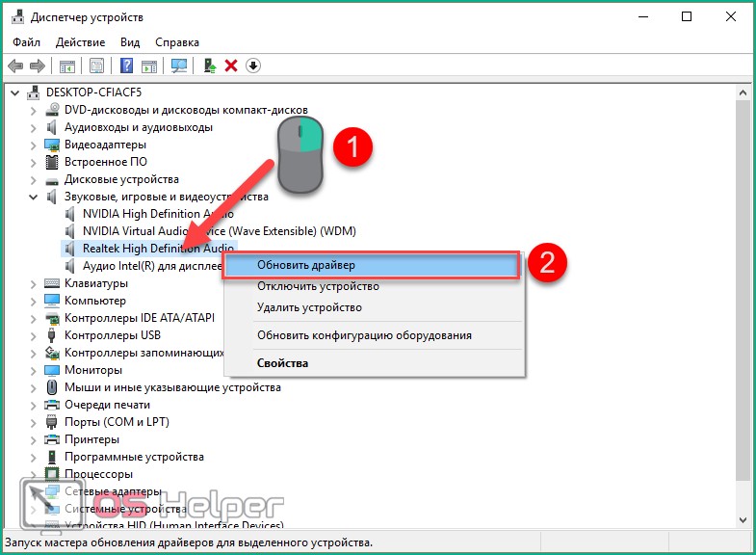
Task: Expand Аудиовходы и аудиовыходы chevron
Action: click(x=33, y=128)
